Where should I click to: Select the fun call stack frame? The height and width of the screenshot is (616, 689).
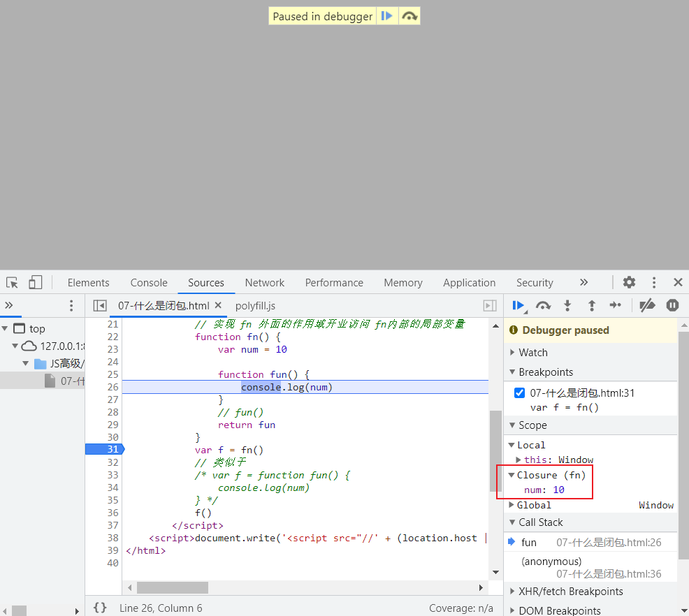pos(590,542)
